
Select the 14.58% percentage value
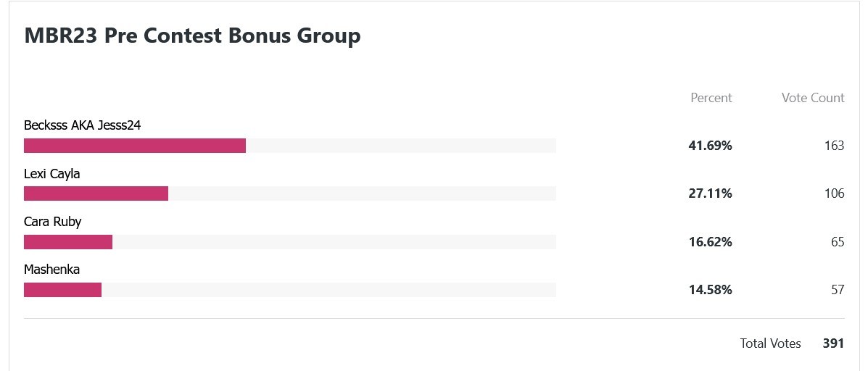coord(710,290)
